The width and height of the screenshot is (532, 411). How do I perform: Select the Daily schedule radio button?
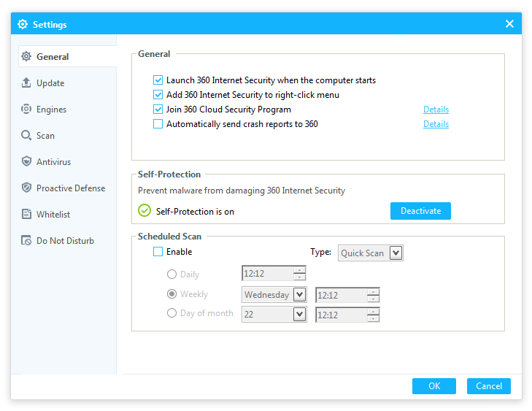[172, 274]
